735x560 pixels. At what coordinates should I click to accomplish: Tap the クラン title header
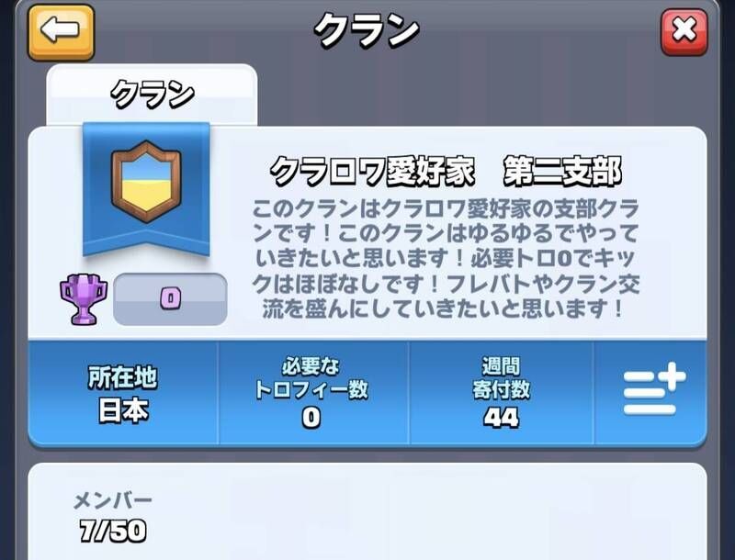pos(367,30)
